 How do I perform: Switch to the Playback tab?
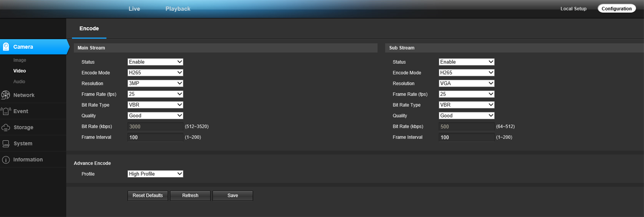178,8
